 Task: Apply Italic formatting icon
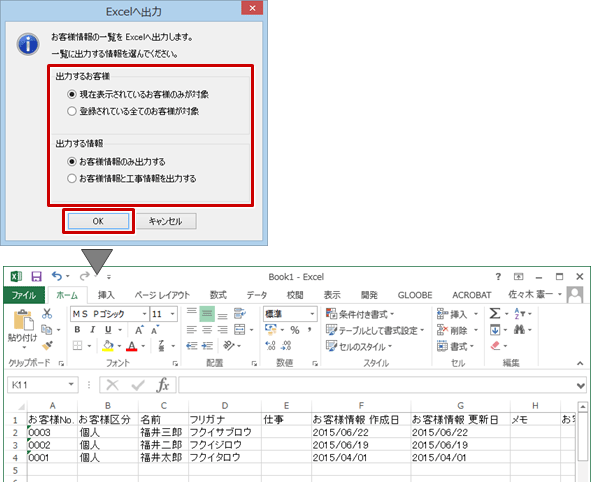pos(93,330)
